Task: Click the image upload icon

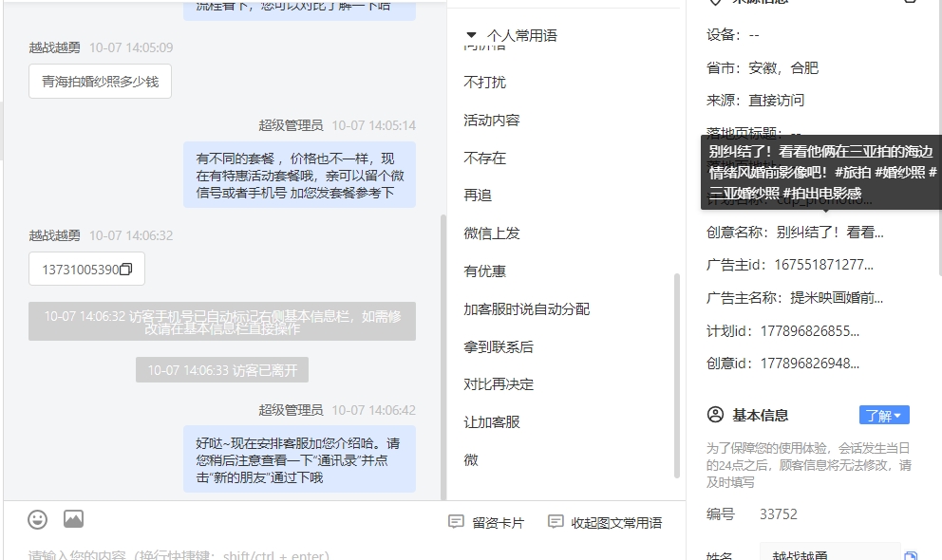Action: 73,519
